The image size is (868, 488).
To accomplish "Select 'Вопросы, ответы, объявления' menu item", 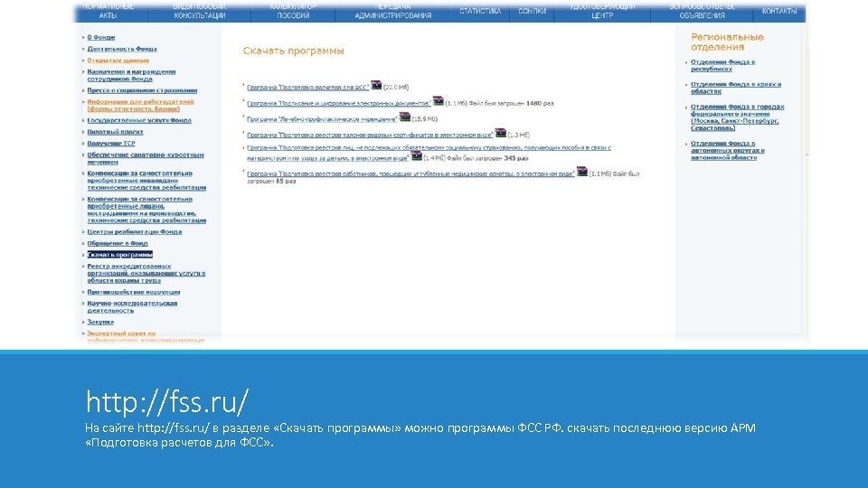I will coord(702,11).
